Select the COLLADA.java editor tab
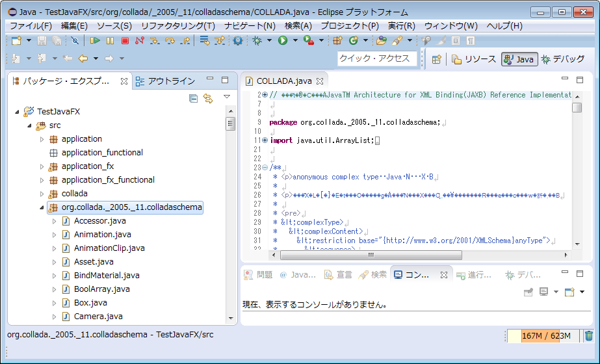600x364 pixels. tap(284, 81)
